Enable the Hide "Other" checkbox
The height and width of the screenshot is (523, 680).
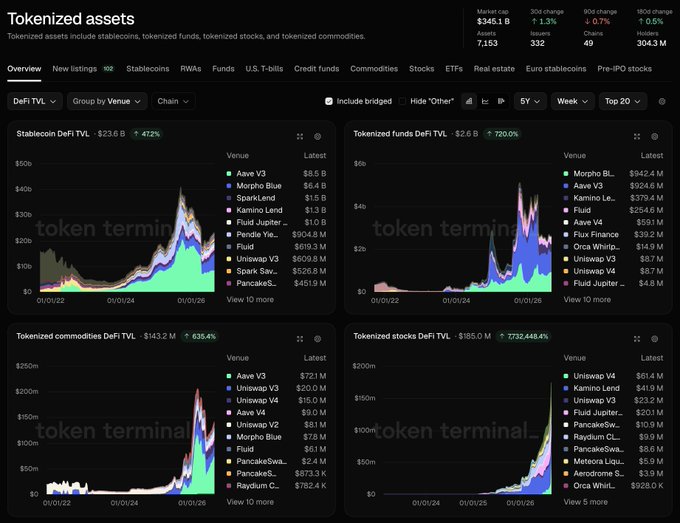pos(402,101)
